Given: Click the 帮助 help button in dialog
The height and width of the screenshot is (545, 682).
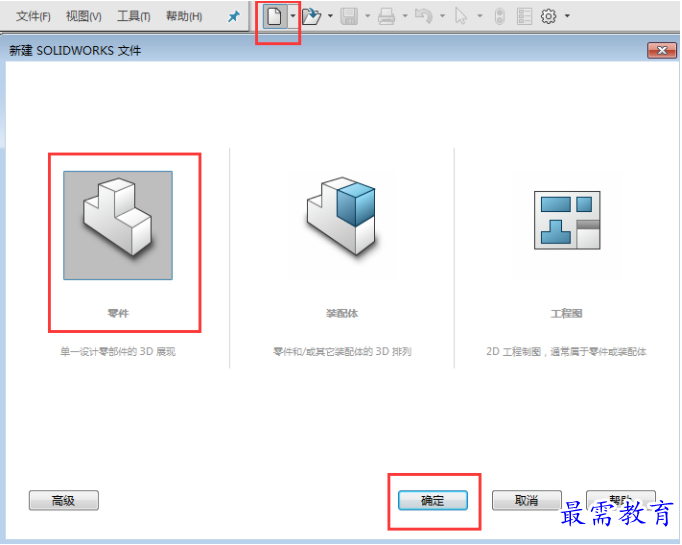Looking at the screenshot, I should tap(621, 500).
